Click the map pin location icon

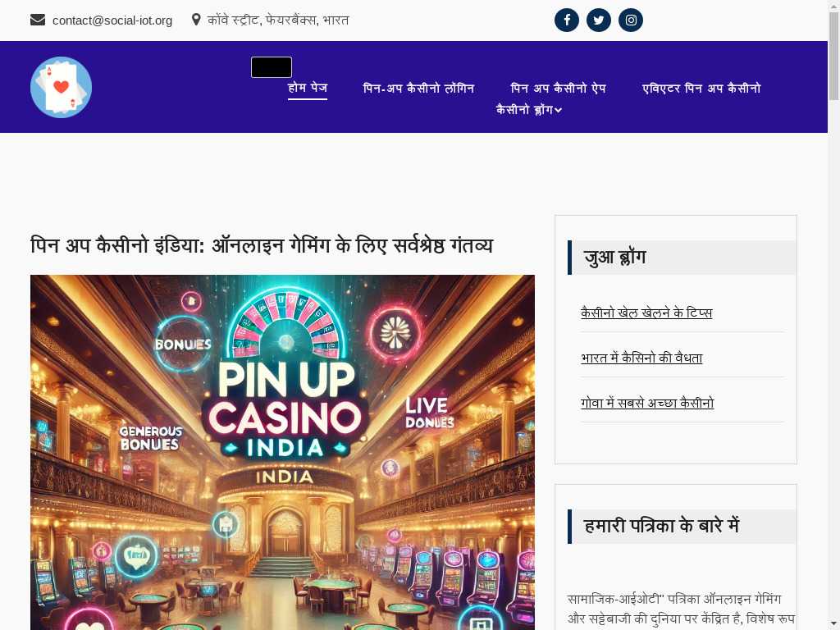click(196, 20)
